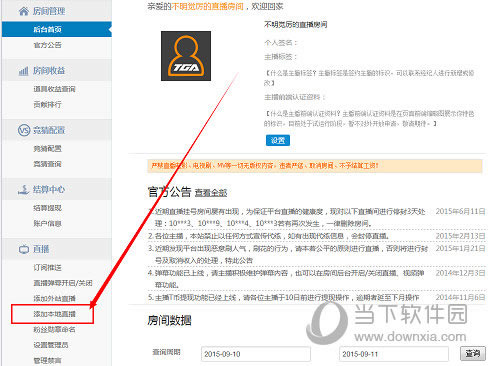Click the end date field 2015-09-11
Viewport: 491px width, 366px height.
click(394, 354)
